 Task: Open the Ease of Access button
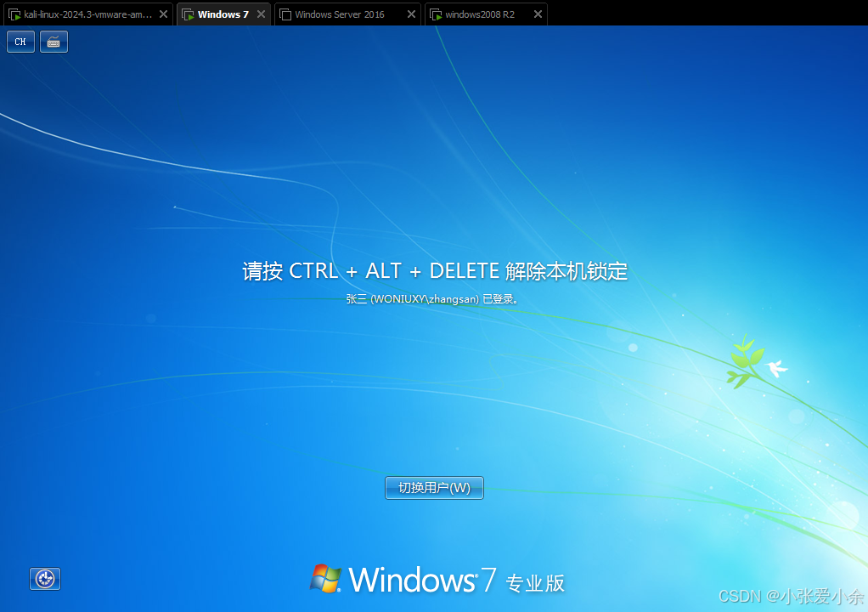point(45,579)
